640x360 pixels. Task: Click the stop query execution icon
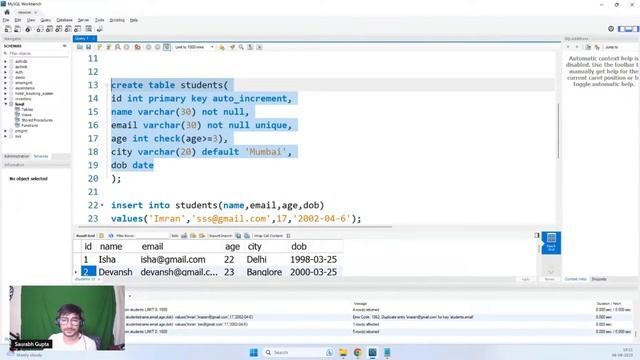tap(127, 47)
